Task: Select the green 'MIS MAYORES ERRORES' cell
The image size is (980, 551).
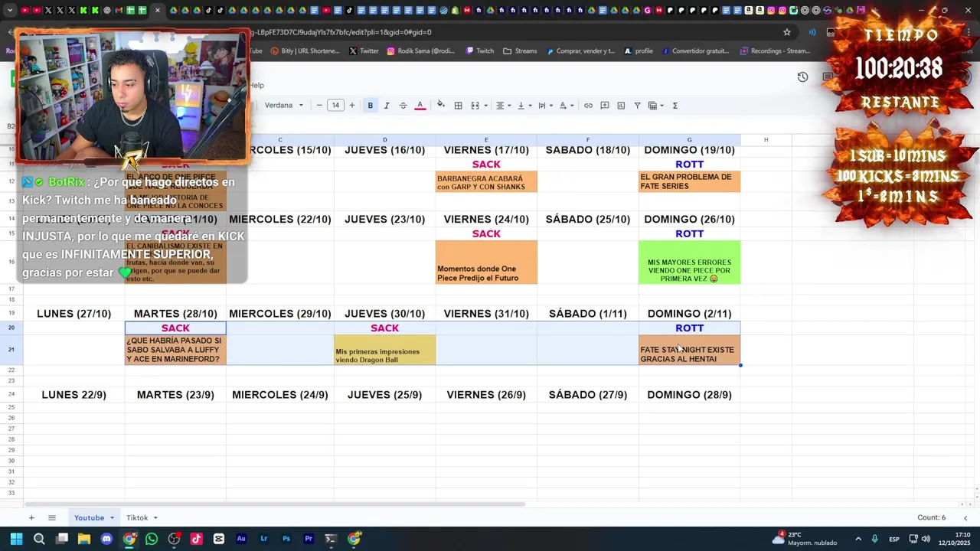Action: pyautogui.click(x=689, y=262)
